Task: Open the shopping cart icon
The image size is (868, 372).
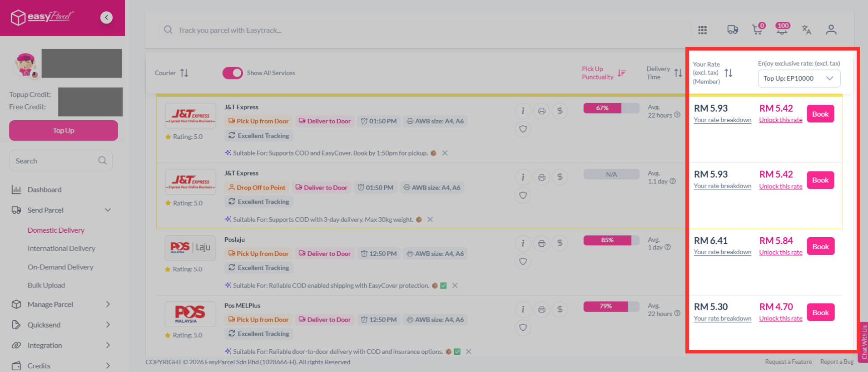Action: [x=758, y=29]
